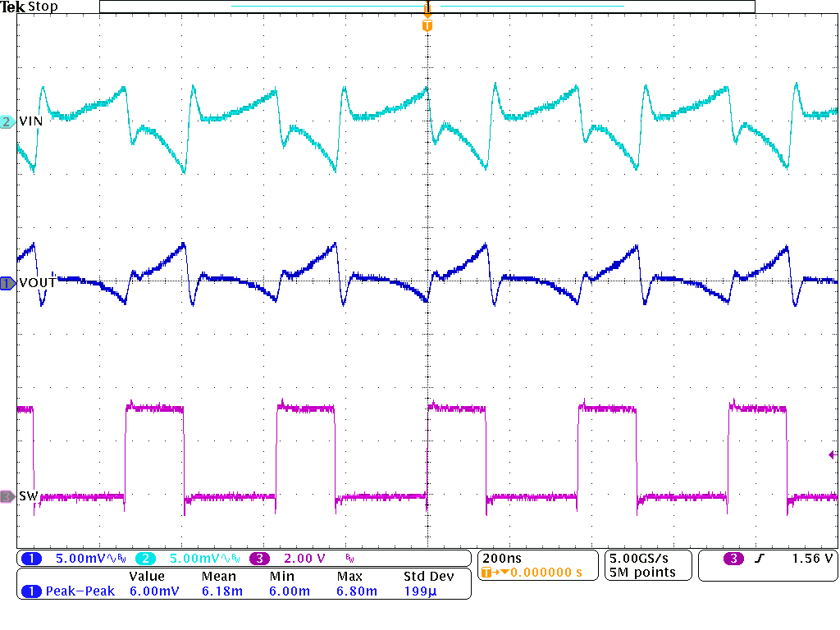Click the orange trigger position marker T
The width and height of the screenshot is (840, 630).
[x=427, y=26]
